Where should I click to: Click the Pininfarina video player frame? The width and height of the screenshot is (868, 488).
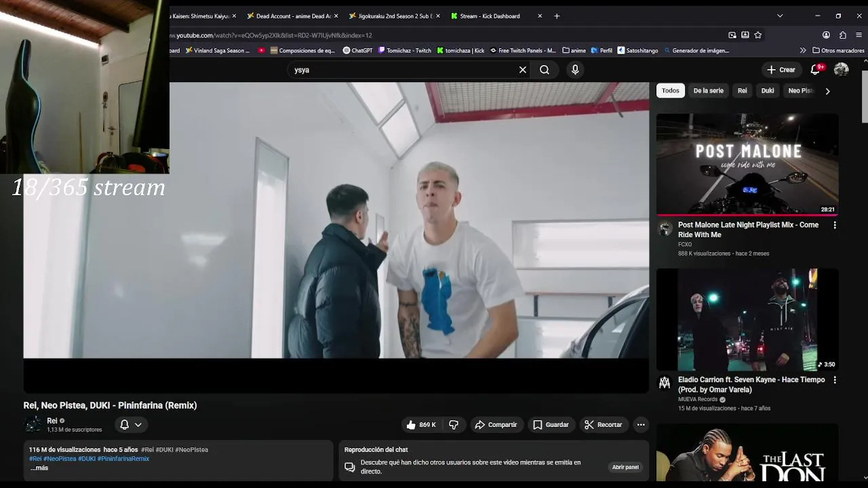point(336,237)
